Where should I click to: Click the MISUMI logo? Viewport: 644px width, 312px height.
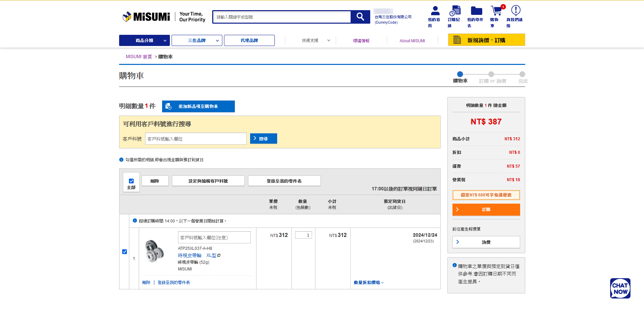point(146,17)
